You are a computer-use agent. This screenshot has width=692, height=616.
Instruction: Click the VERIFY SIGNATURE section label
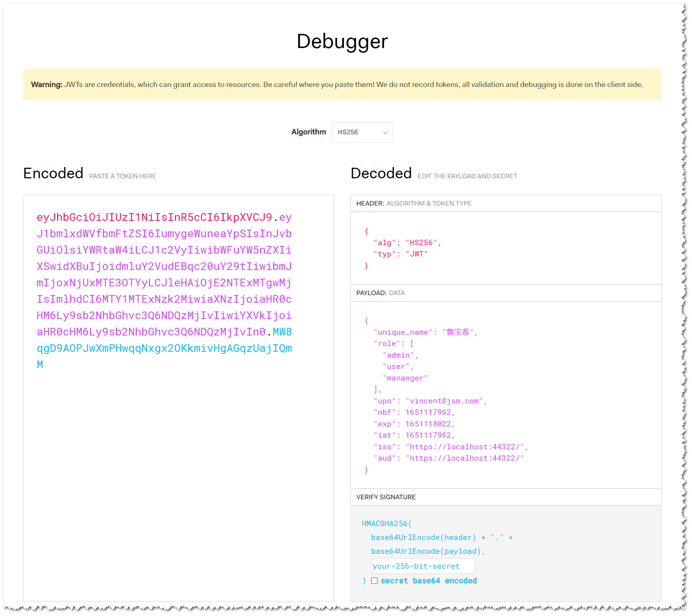tap(386, 497)
